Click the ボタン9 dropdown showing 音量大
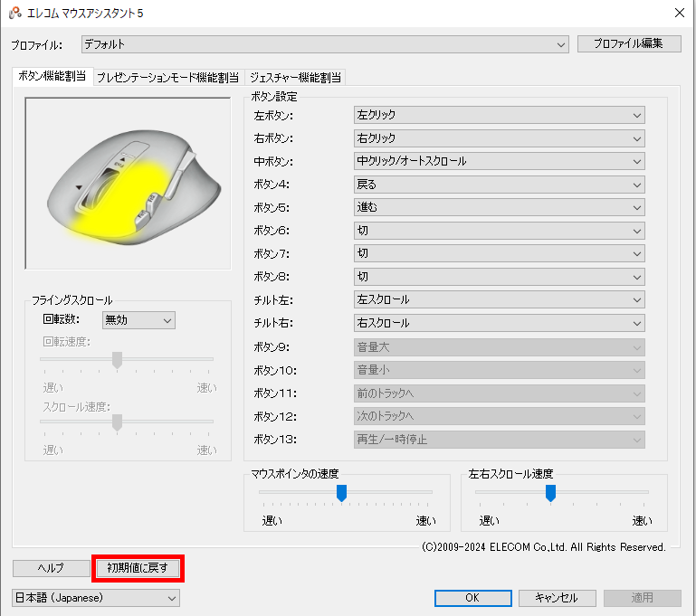The image size is (696, 616). pyautogui.click(x=499, y=347)
